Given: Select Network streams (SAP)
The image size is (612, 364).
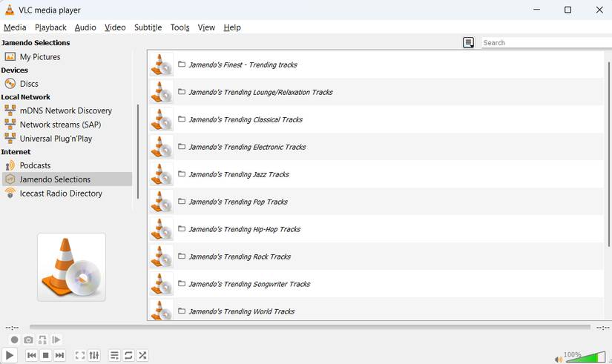Looking at the screenshot, I should 67,125.
